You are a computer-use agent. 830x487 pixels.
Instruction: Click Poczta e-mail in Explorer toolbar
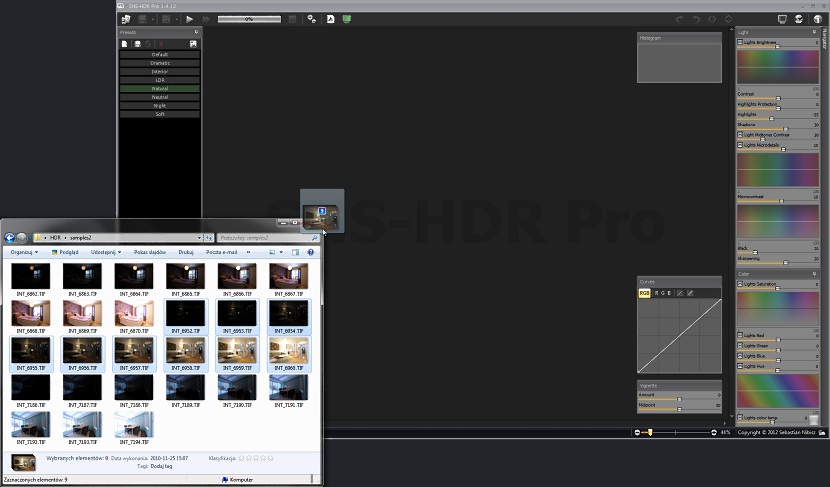(x=221, y=252)
